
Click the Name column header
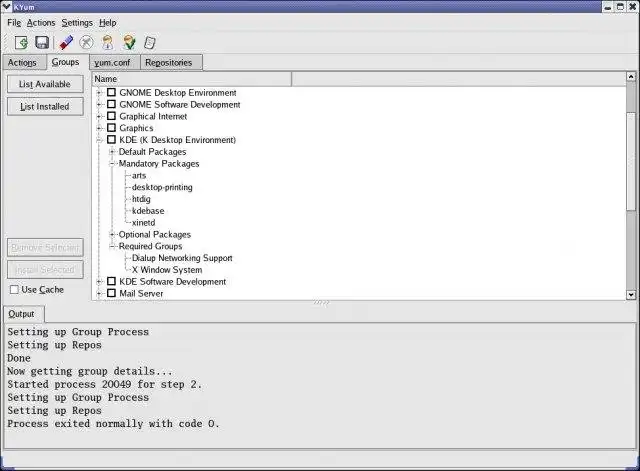coord(192,79)
